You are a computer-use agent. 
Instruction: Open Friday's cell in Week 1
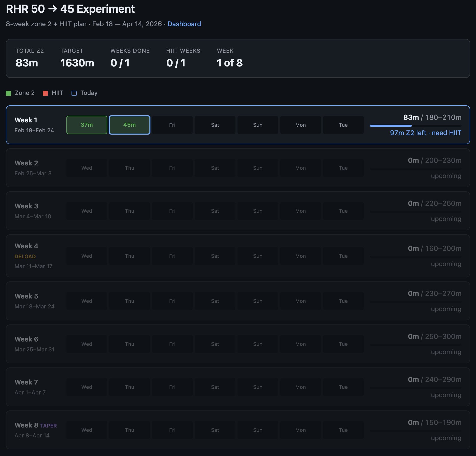coord(172,125)
